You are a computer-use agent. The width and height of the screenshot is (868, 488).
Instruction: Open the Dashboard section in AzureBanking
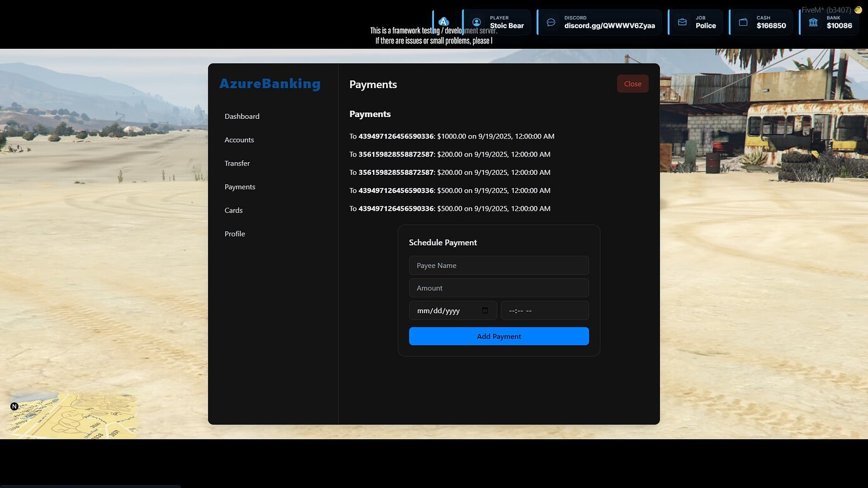click(x=242, y=116)
